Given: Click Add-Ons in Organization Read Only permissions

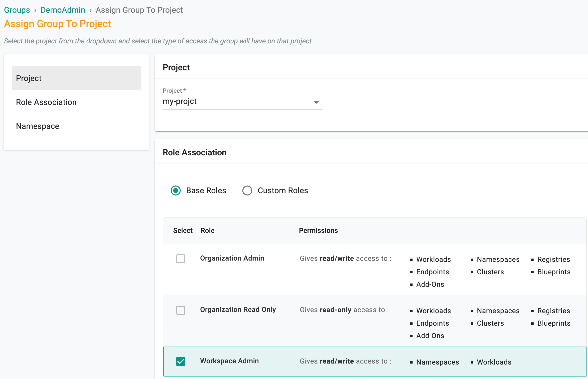Looking at the screenshot, I should click(430, 336).
